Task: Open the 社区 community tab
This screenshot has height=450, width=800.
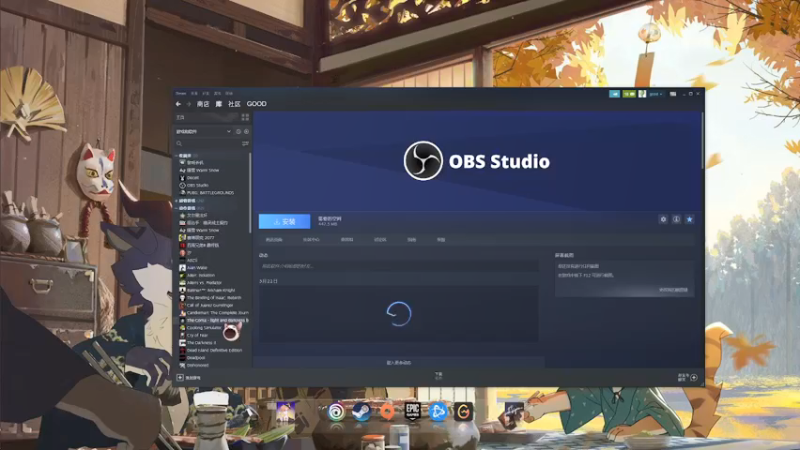Action: [x=234, y=104]
